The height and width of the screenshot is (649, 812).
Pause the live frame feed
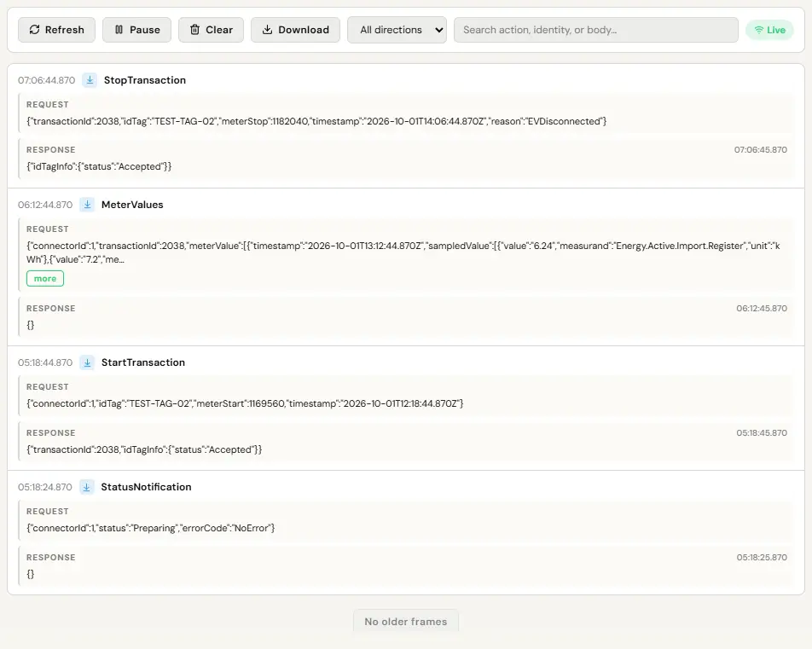click(136, 30)
